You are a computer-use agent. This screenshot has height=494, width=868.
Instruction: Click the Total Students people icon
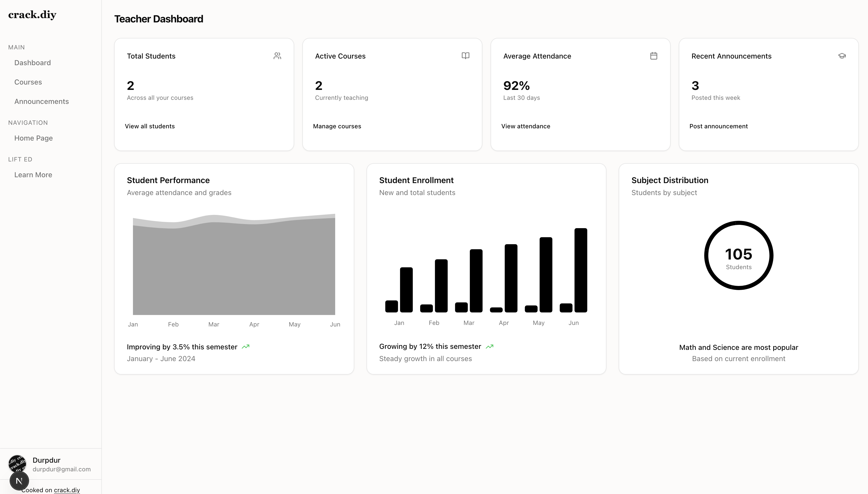pos(277,56)
